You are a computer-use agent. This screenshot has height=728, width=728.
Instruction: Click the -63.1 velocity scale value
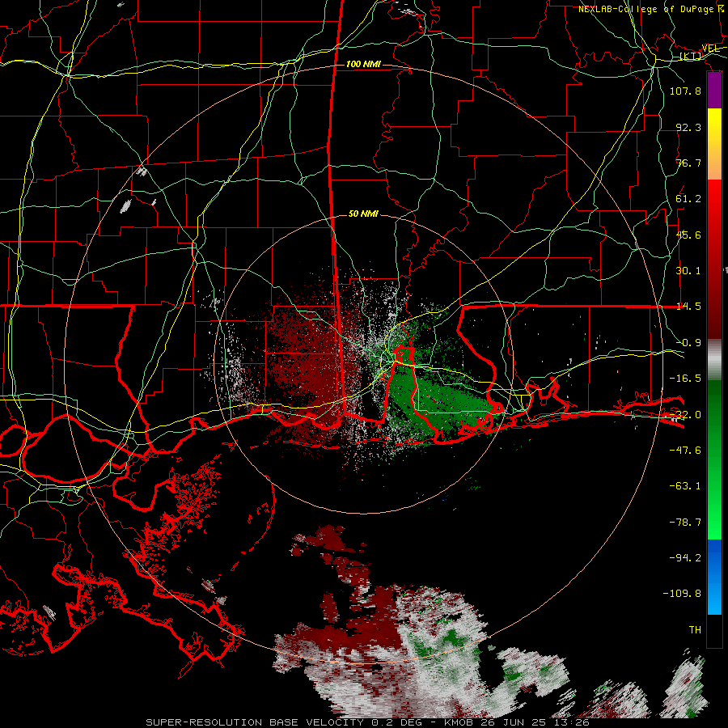tap(685, 486)
